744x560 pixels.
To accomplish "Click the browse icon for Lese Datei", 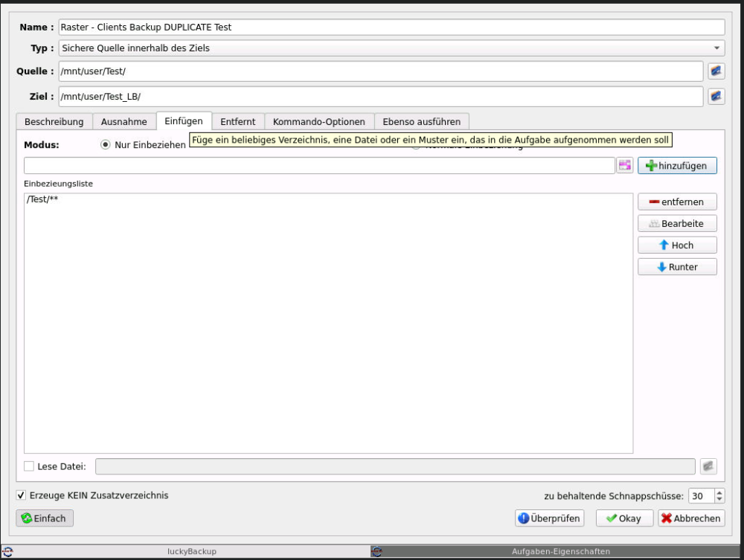I will click(x=708, y=466).
